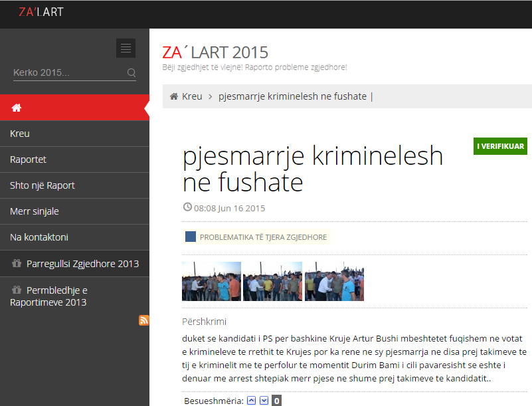Screen dimensions: 532x406
Task: Select the red home icon in the sidebar
Action: click(x=16, y=107)
